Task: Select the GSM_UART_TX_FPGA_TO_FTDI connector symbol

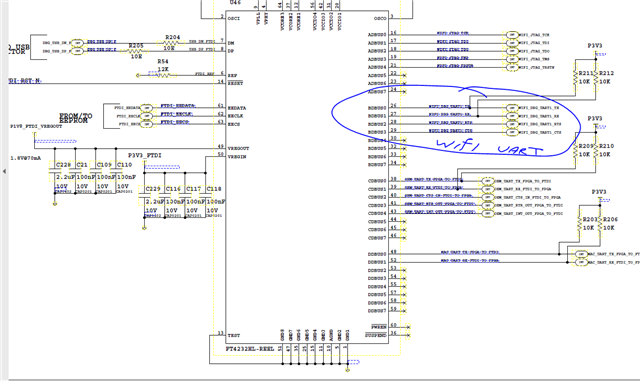Action: (488, 180)
